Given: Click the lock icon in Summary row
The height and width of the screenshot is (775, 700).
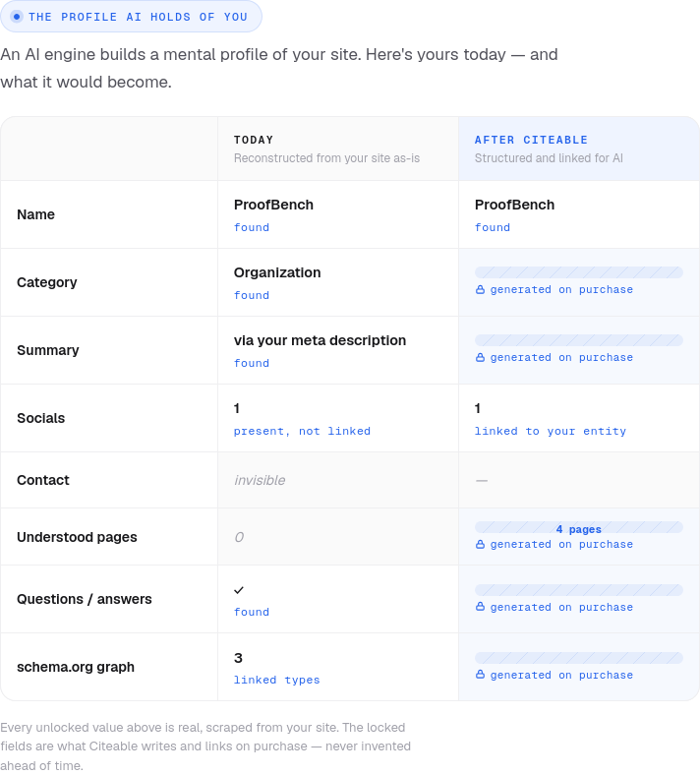Looking at the screenshot, I should click(x=480, y=357).
